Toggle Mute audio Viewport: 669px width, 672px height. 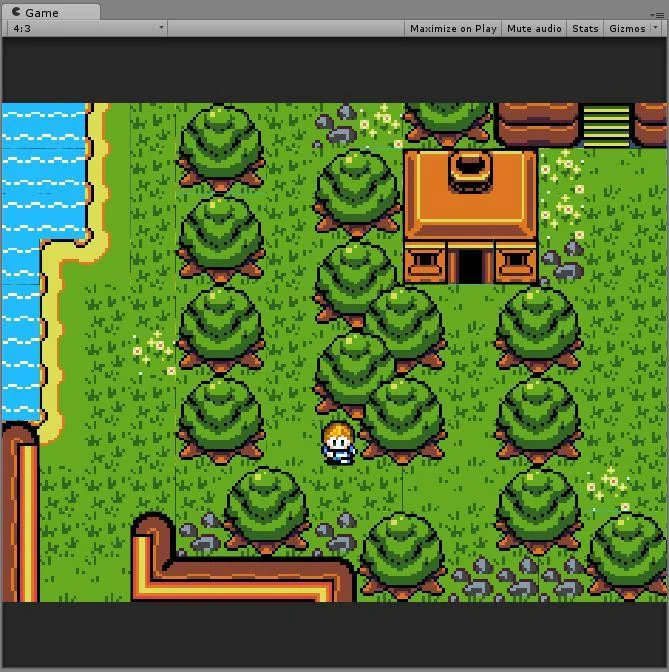pos(534,28)
